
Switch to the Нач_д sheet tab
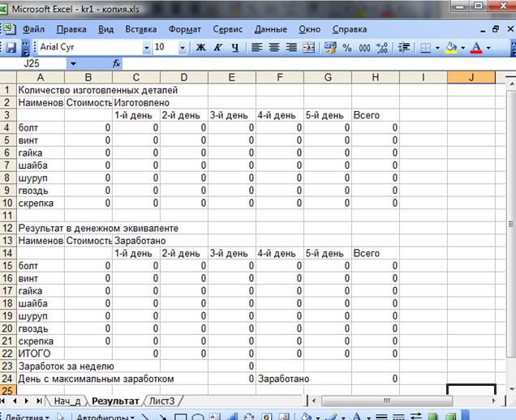tap(67, 401)
